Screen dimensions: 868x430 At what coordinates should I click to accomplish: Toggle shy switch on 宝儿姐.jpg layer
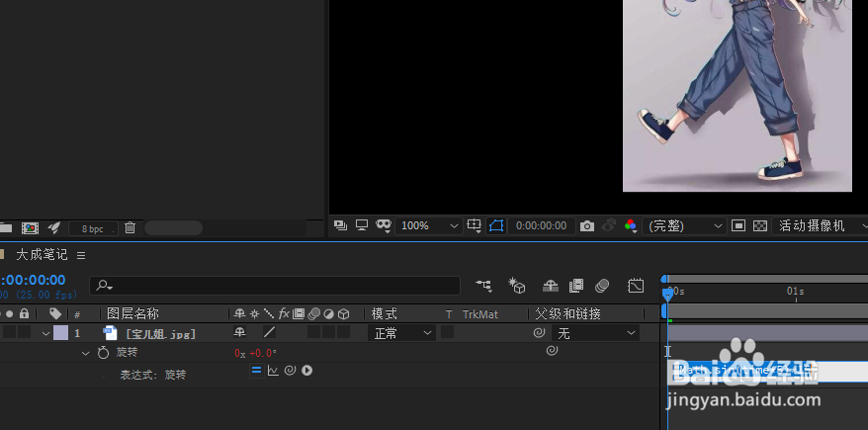click(239, 332)
